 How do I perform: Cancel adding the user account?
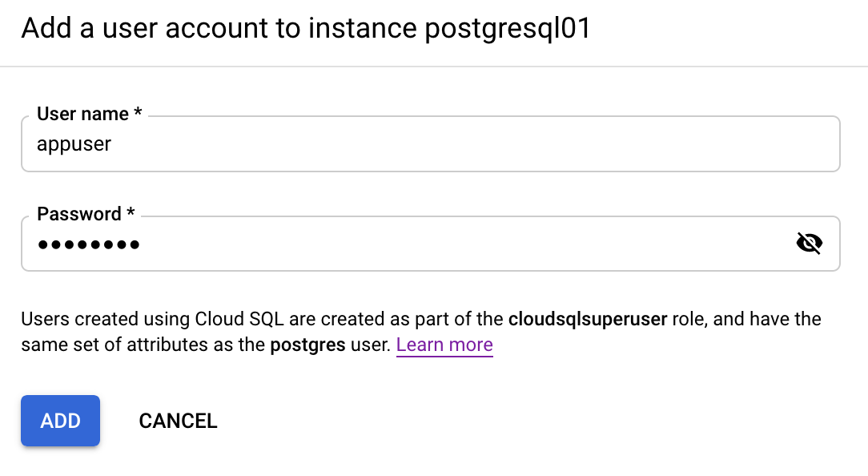coord(178,421)
